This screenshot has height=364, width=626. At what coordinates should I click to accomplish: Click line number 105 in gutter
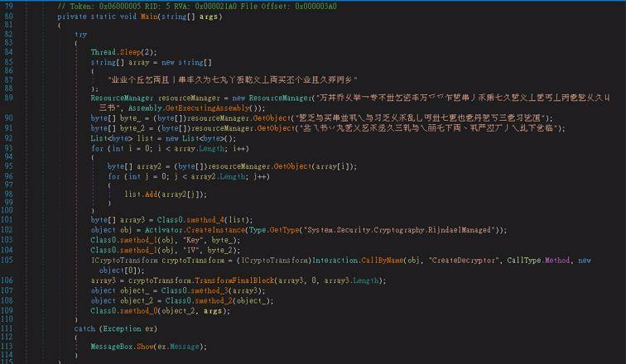[x=7, y=261]
